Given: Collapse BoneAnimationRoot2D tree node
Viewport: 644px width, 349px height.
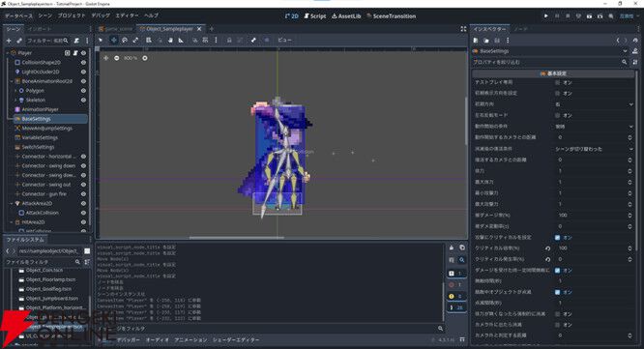Looking at the screenshot, I should click(x=12, y=81).
